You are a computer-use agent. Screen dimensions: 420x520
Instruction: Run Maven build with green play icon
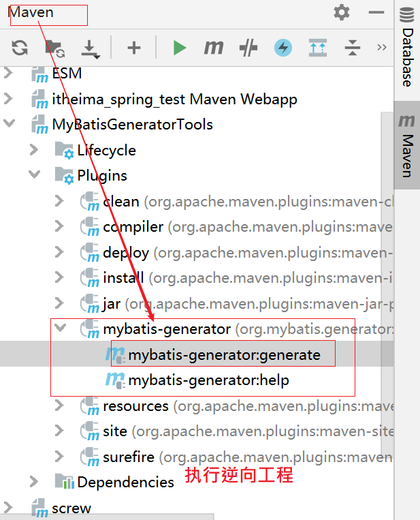180,48
